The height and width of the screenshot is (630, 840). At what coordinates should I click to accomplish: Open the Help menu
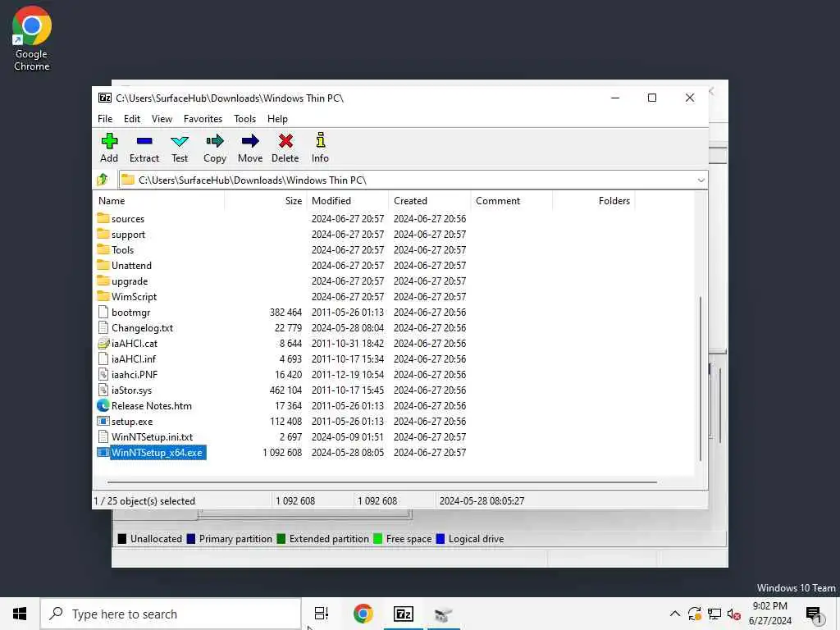[x=277, y=118]
